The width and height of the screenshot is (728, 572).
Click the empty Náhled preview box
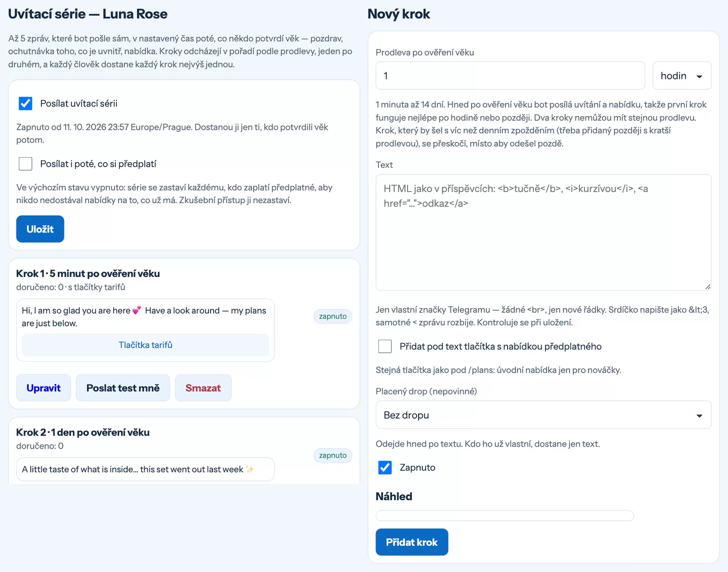(x=505, y=515)
